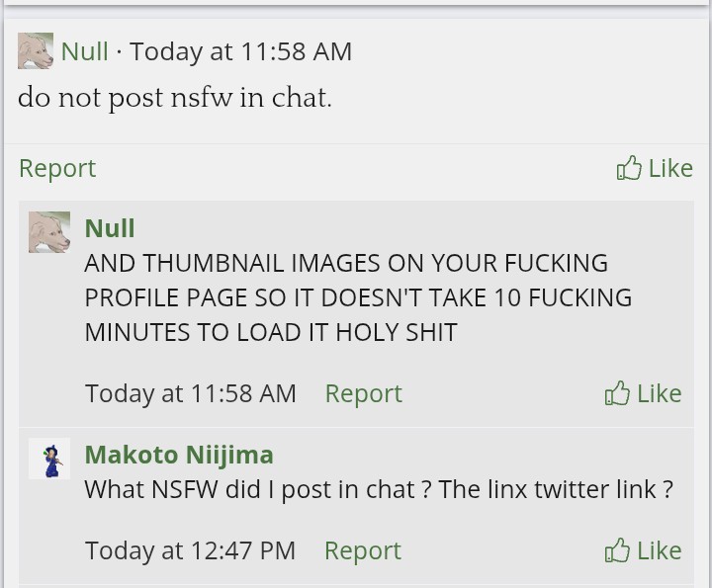This screenshot has width=712, height=588.
Task: Report Makoto Niijima's comment
Action: coord(362,550)
